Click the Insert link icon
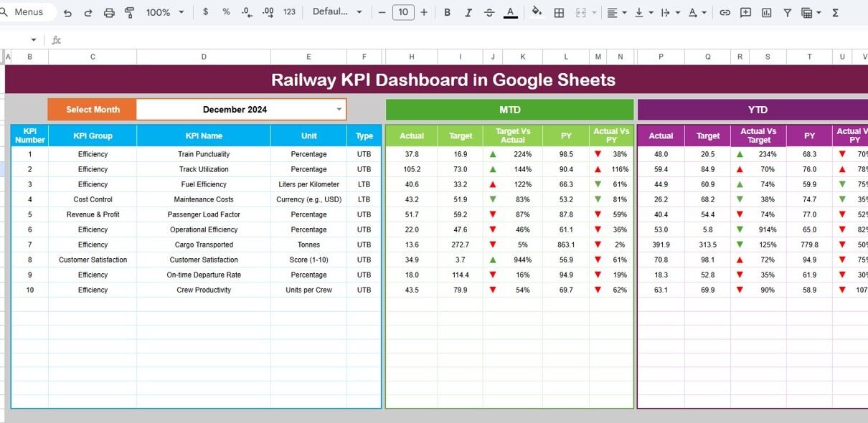This screenshot has height=423, width=868. (x=725, y=13)
